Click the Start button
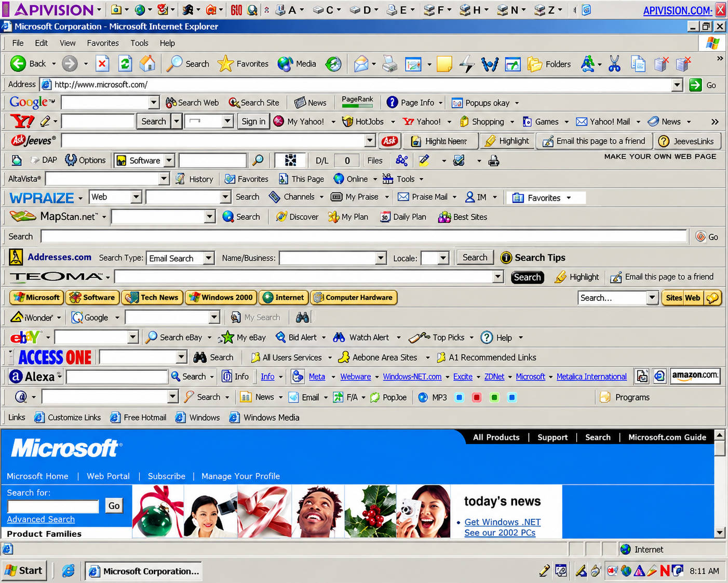The image size is (728, 583). click(x=24, y=571)
